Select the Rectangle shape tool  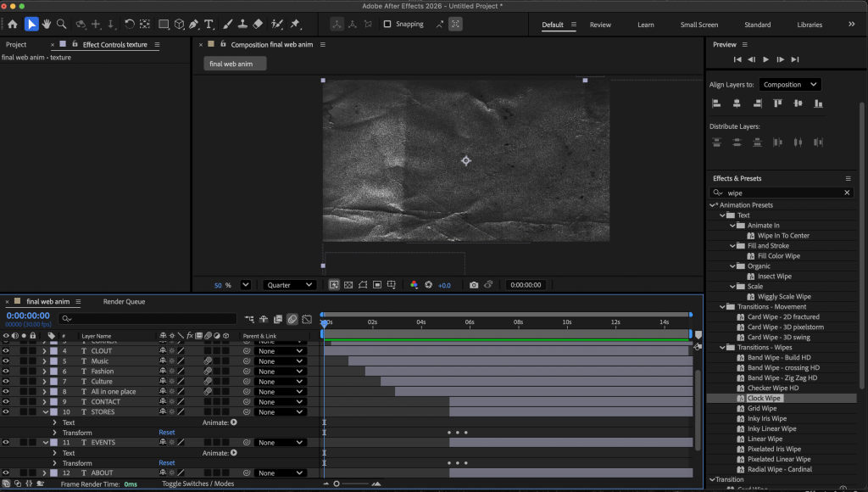[x=164, y=24]
